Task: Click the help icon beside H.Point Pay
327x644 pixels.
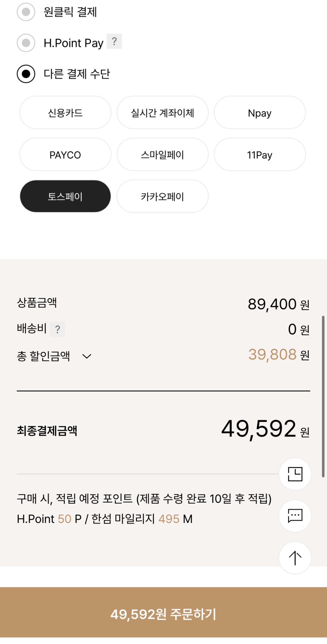Action: click(114, 41)
